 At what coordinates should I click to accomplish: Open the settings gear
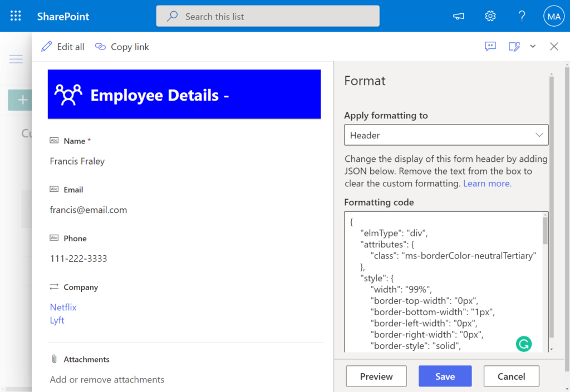[x=490, y=16]
